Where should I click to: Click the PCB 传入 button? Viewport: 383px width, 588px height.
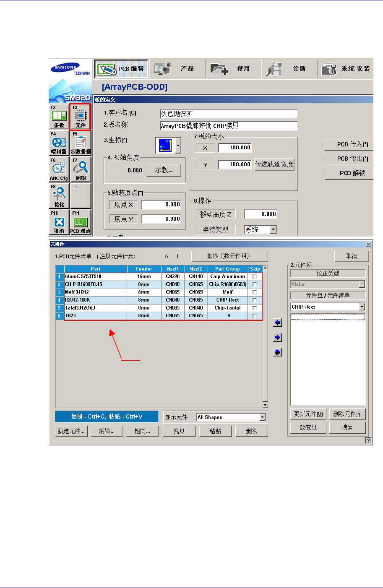(x=349, y=144)
